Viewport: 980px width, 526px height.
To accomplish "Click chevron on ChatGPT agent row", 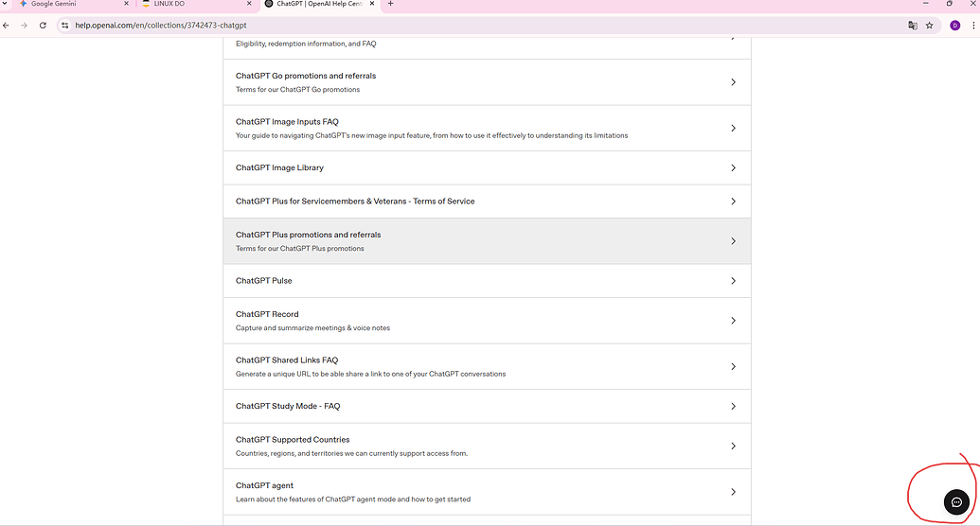I will pos(733,492).
